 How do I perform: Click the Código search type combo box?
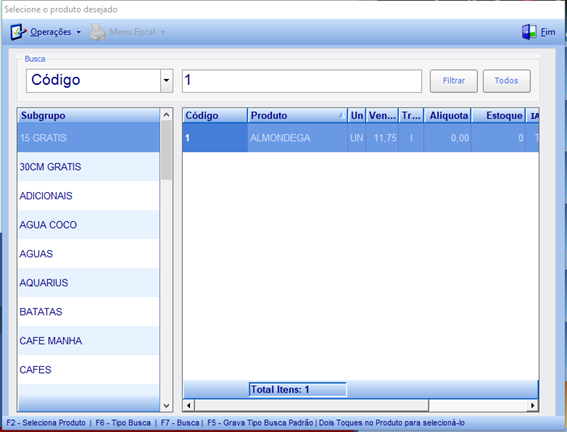click(99, 81)
